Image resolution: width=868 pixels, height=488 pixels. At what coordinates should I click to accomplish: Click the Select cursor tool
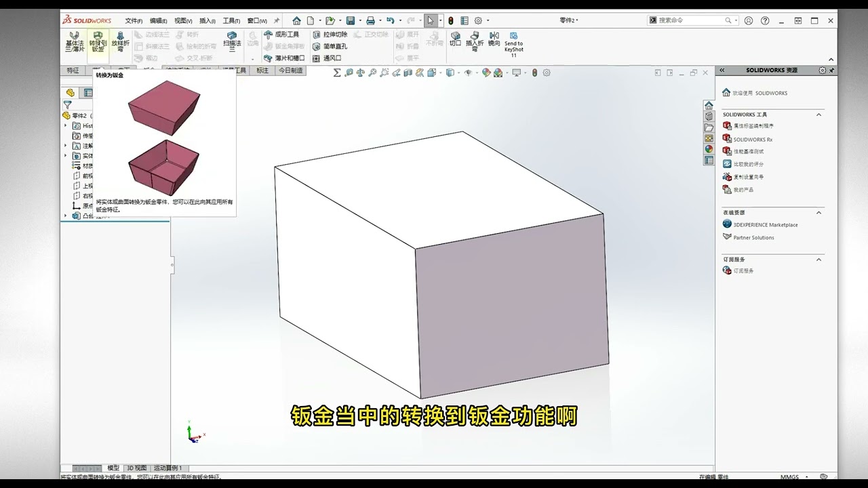tap(430, 21)
